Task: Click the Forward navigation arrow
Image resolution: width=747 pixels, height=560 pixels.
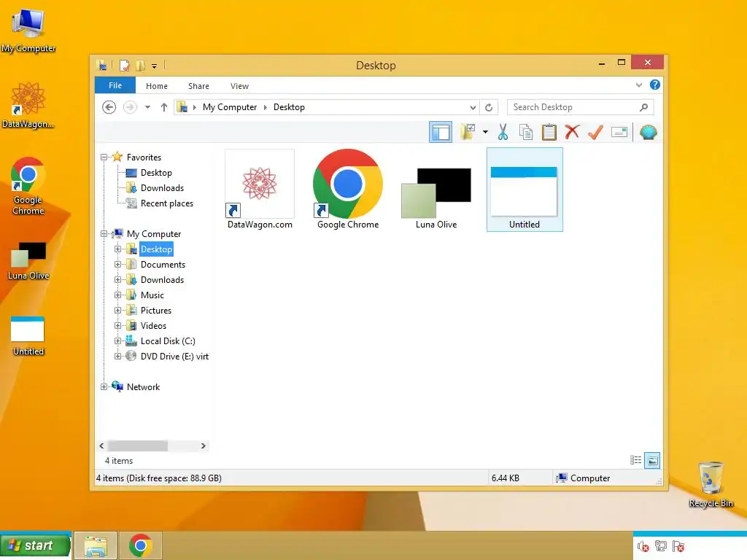Action: 130,107
